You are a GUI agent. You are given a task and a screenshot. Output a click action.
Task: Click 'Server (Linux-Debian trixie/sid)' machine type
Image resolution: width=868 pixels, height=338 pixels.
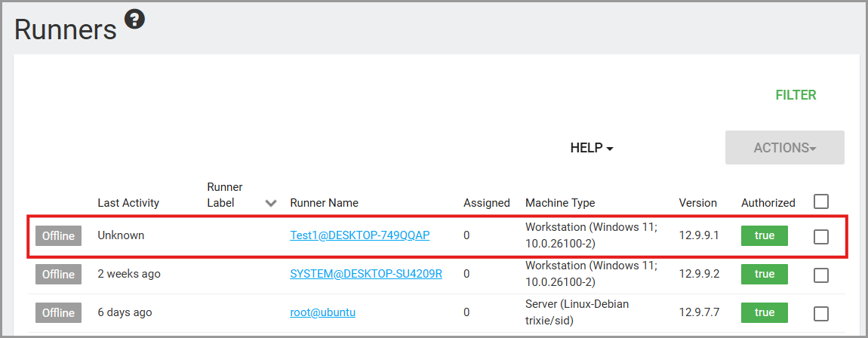(577, 312)
